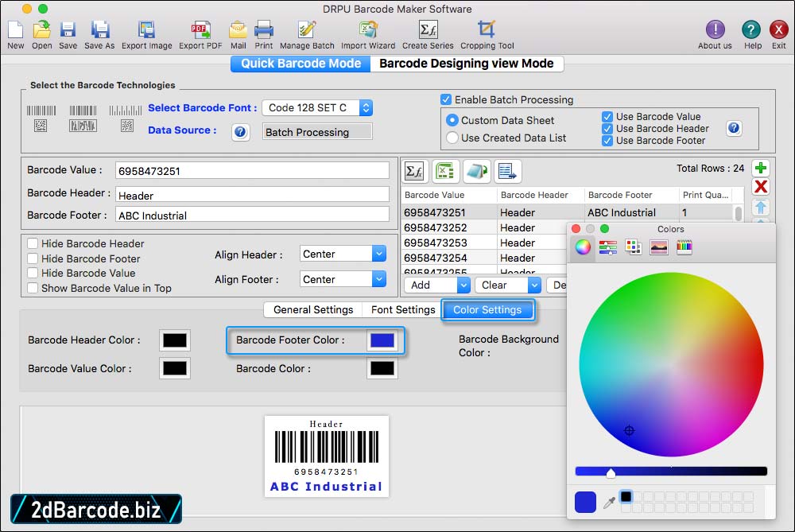
Task: Select the image palettes tab in Colors
Action: (658, 247)
